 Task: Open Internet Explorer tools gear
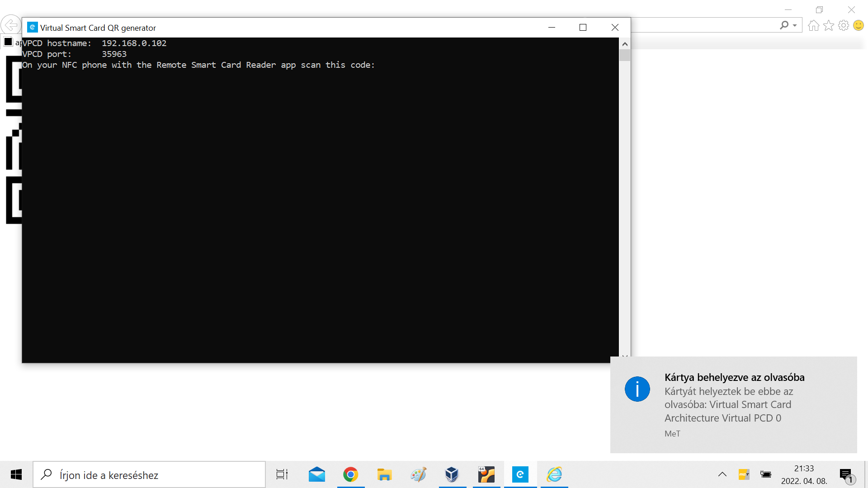[x=844, y=25]
